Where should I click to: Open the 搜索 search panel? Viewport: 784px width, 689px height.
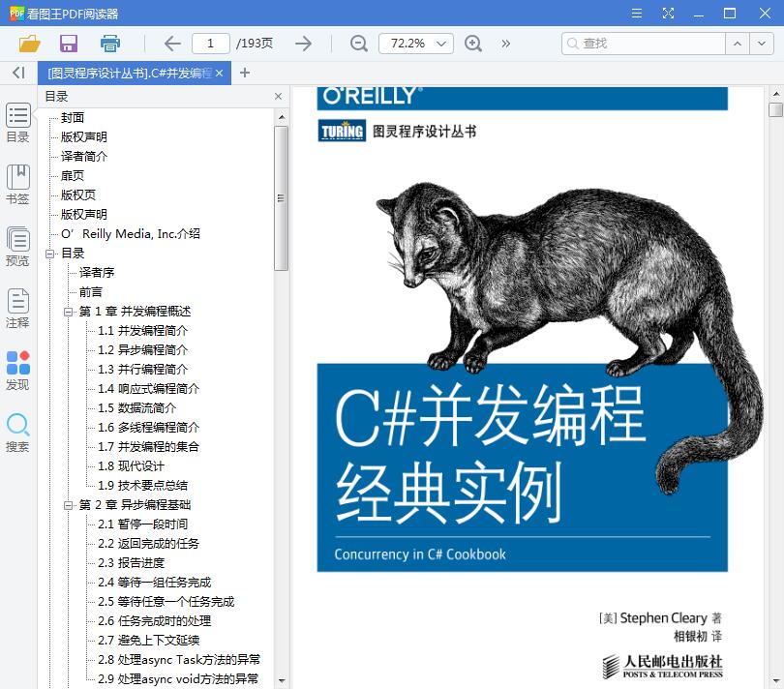[18, 433]
